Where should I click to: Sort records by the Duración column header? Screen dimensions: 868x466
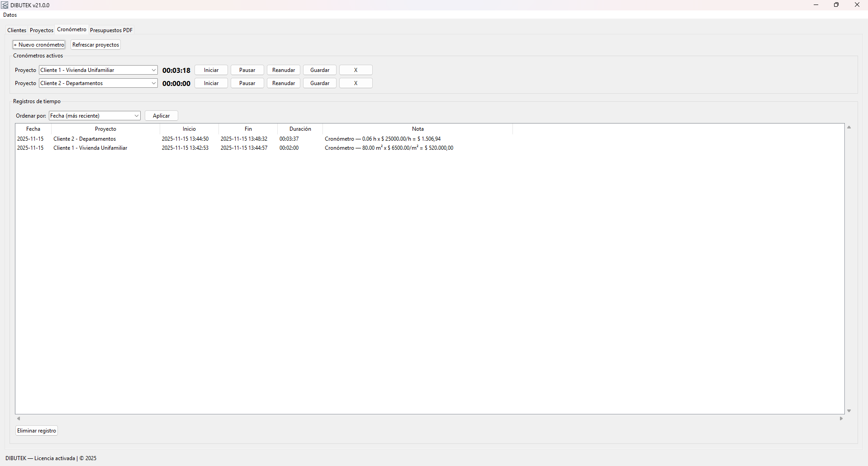click(x=300, y=129)
